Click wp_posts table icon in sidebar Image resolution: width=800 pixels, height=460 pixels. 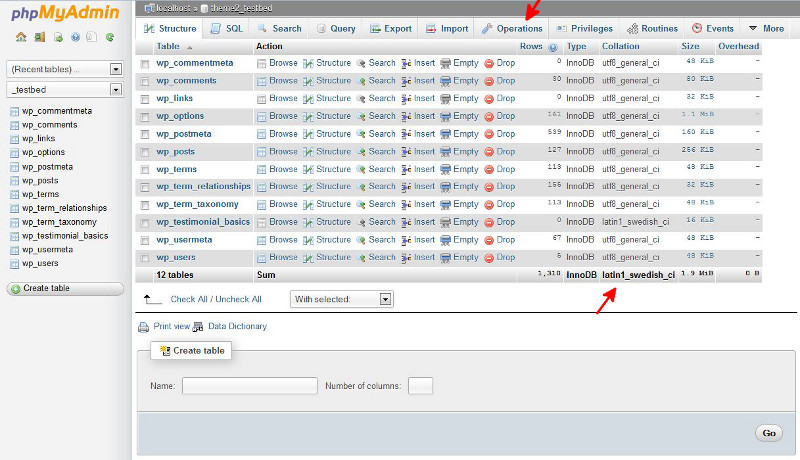[14, 181]
